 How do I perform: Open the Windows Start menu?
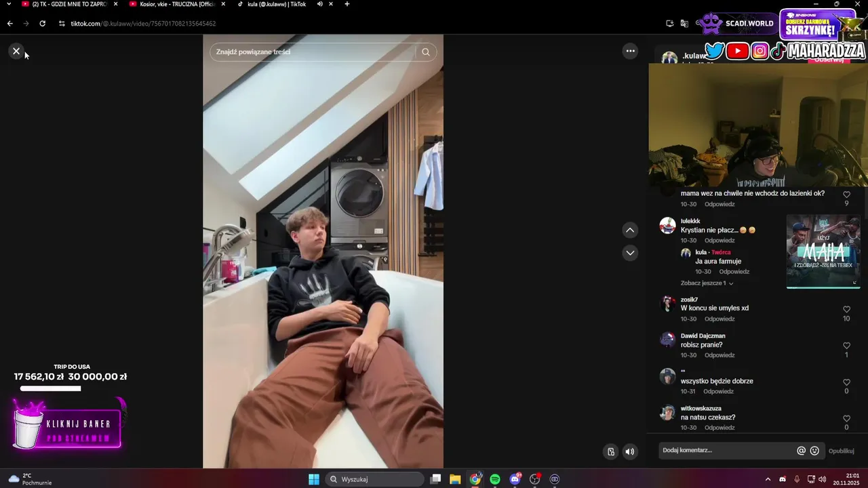click(x=314, y=479)
